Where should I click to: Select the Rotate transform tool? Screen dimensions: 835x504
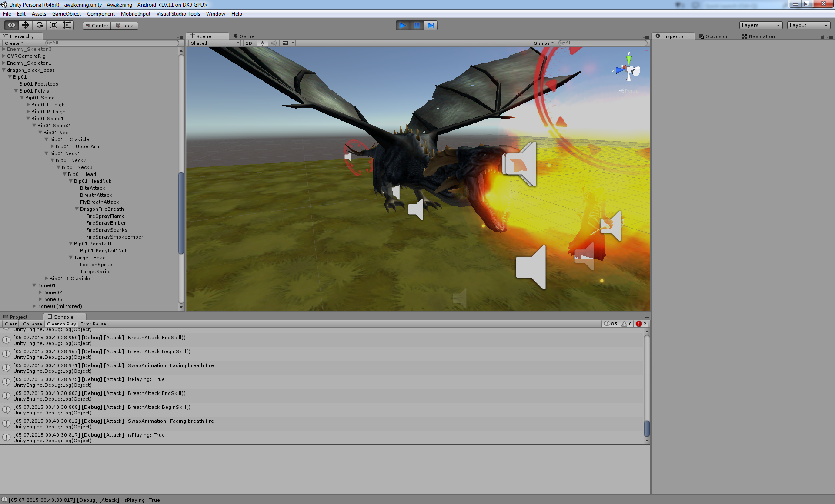click(39, 25)
